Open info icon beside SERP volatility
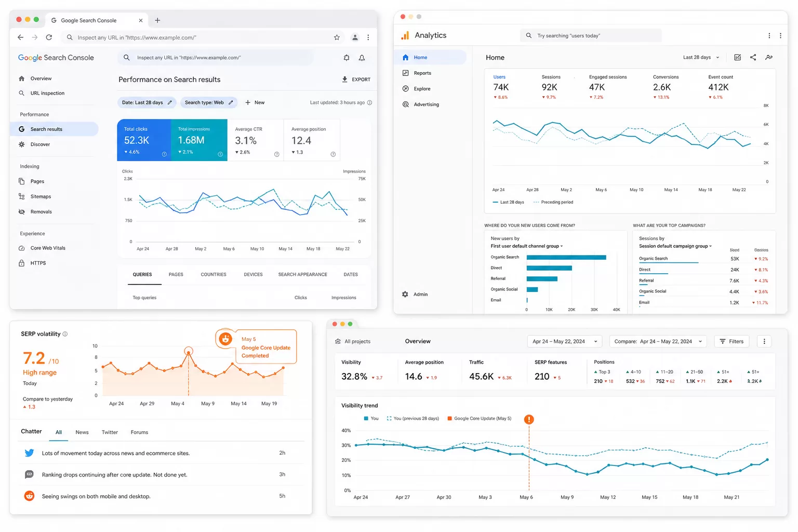Screen dimensions: 798x532 (65, 334)
